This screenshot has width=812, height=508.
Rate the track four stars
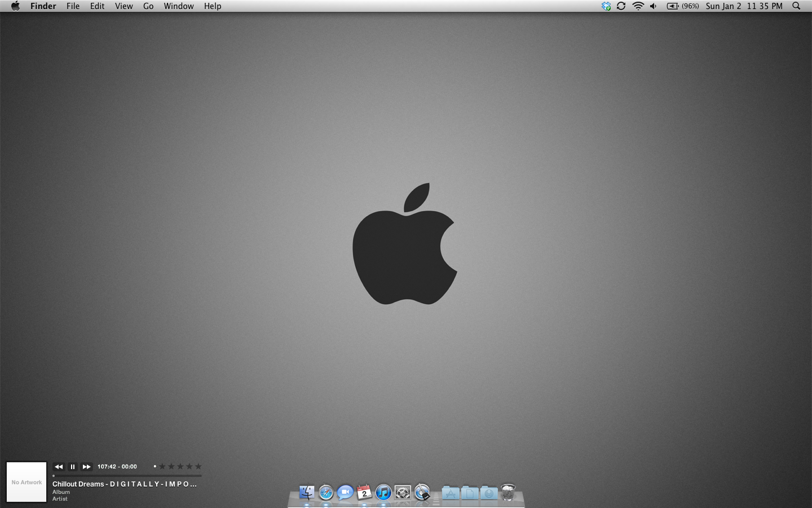tap(189, 466)
